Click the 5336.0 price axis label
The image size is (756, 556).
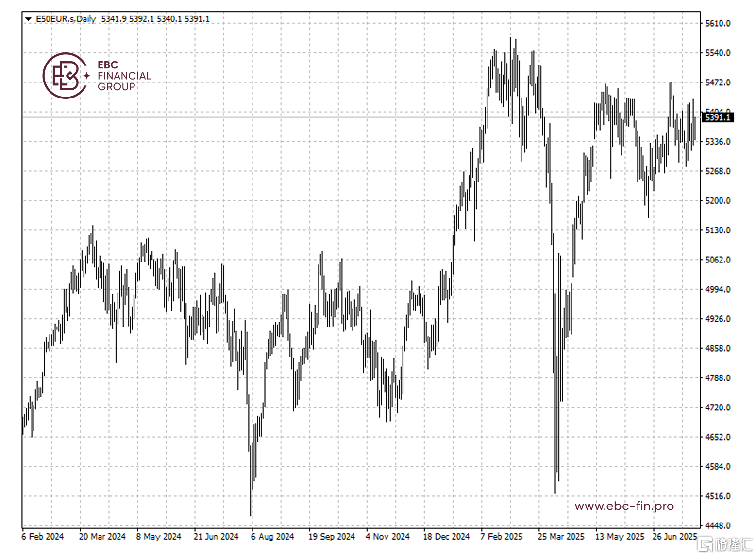pos(718,142)
